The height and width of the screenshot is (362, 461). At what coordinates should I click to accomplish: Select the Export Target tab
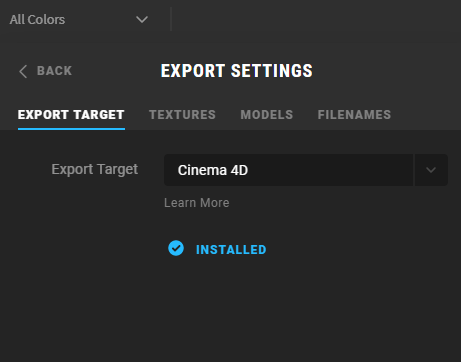(71, 115)
